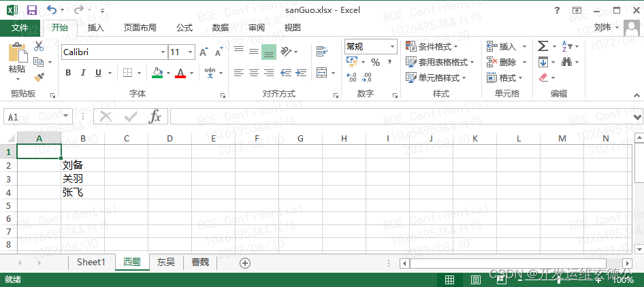The height and width of the screenshot is (287, 644).
Task: Click the Copy icon
Action: (39, 62)
